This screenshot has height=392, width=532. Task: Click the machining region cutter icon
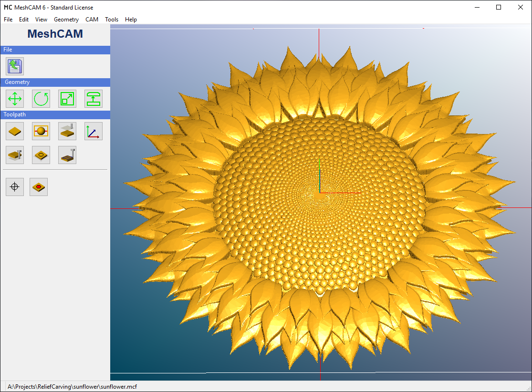(x=15, y=155)
